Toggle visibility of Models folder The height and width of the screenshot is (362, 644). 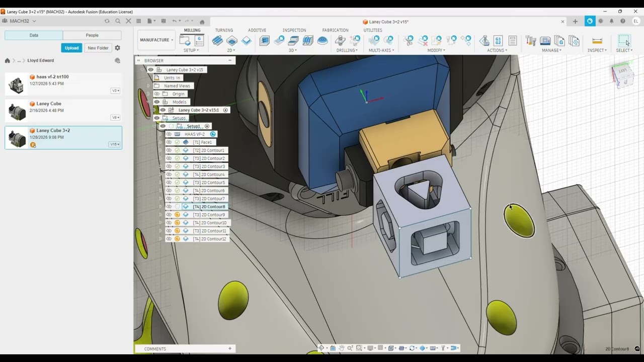click(157, 102)
